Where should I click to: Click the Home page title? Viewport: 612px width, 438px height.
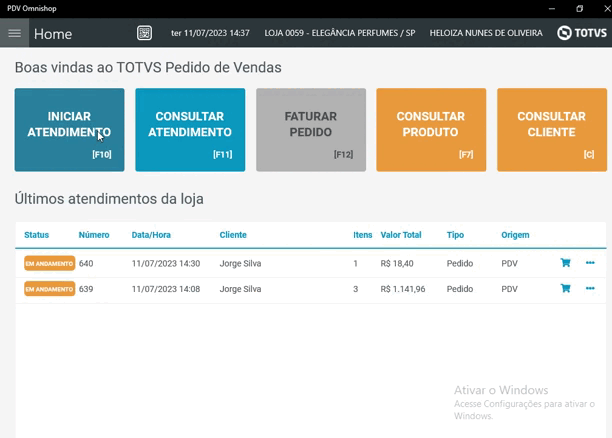coord(53,34)
